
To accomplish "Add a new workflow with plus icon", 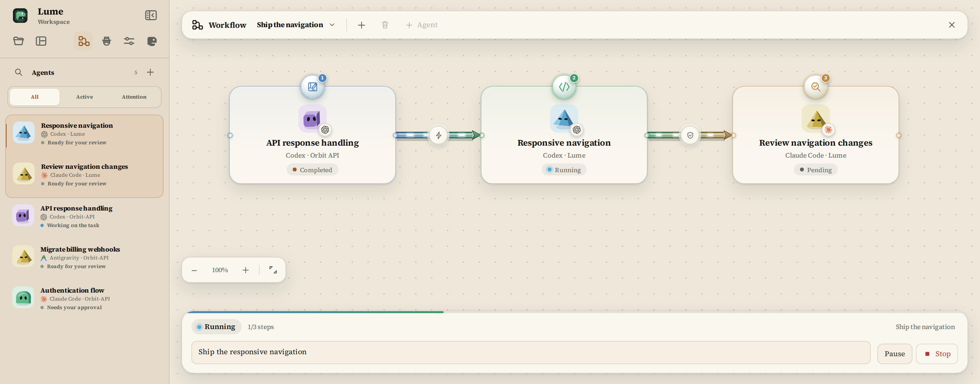I will (x=362, y=25).
